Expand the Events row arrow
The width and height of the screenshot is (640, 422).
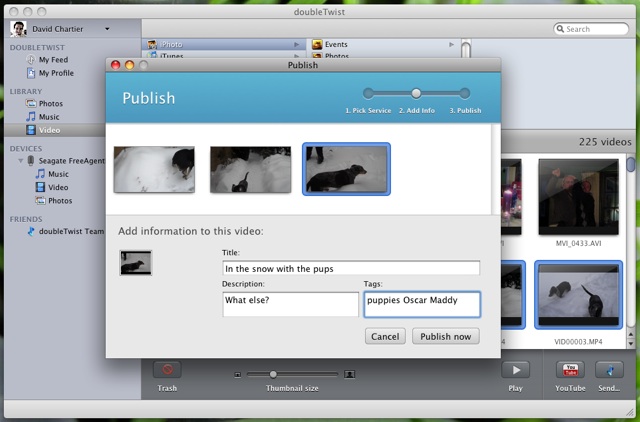451,44
